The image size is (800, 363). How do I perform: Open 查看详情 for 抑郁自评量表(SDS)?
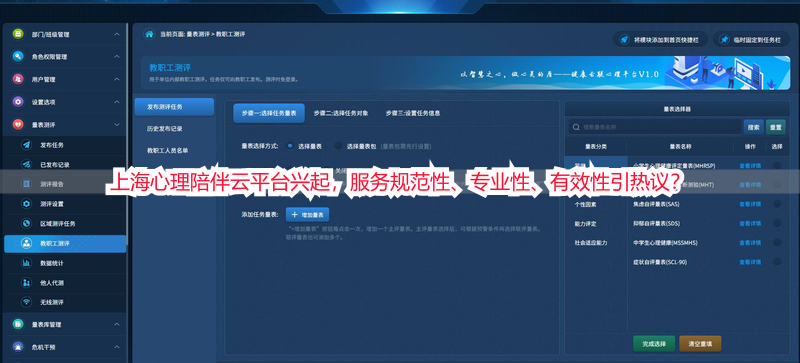750,224
